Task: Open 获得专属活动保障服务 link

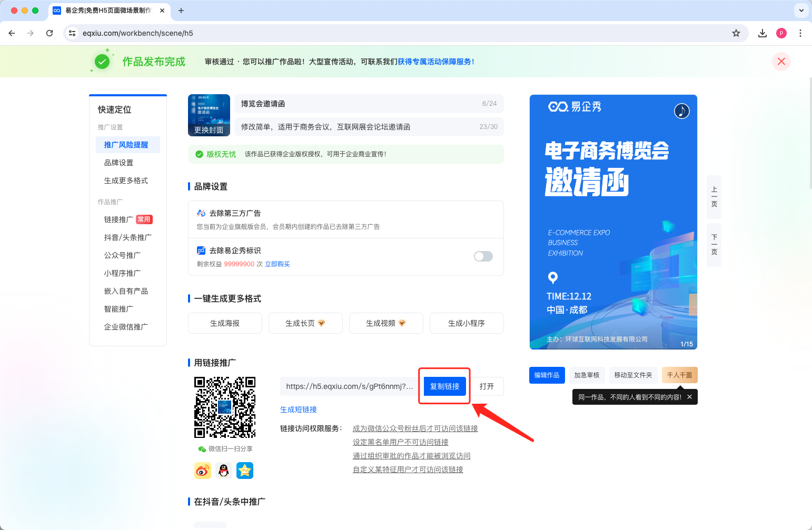Action: tap(436, 62)
